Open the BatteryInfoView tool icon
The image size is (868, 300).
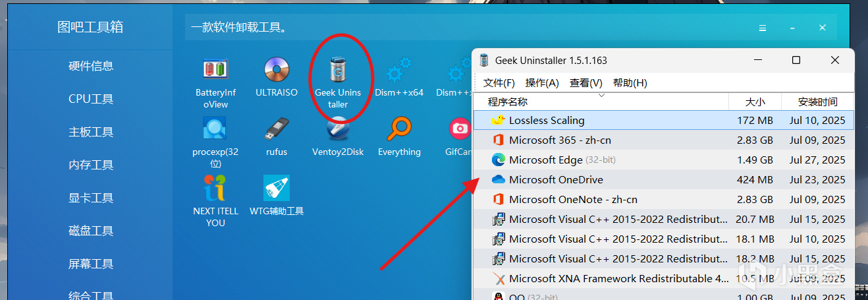coord(215,69)
